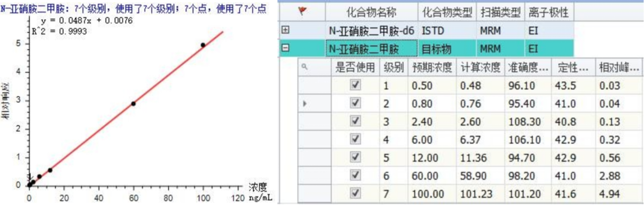Expand the N-亚硝胺二甲胺-d6 compound row

tap(285, 30)
